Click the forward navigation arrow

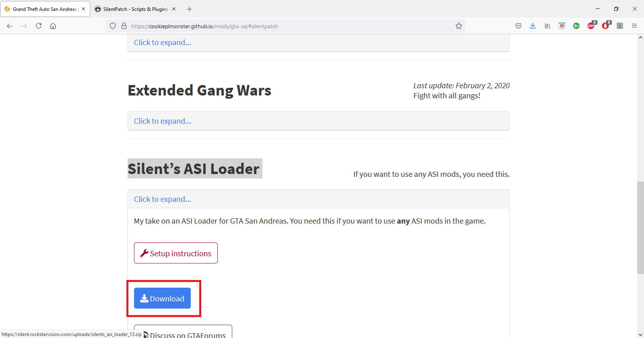[24, 26]
